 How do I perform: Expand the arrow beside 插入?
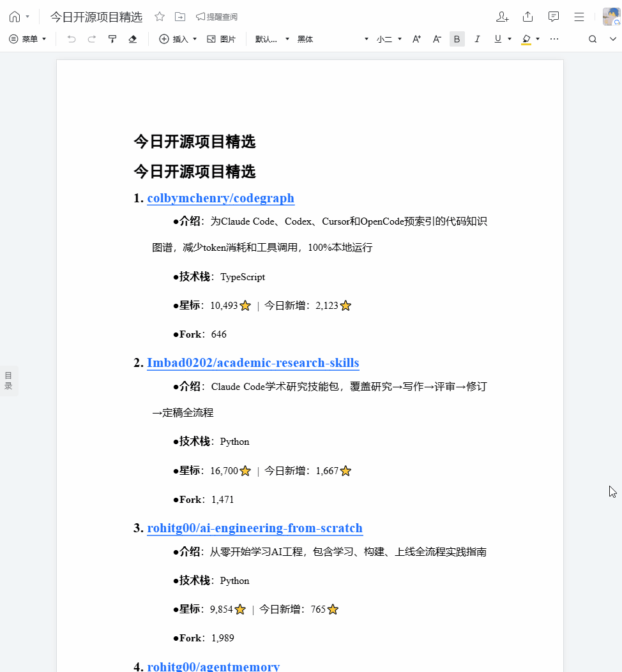(195, 39)
